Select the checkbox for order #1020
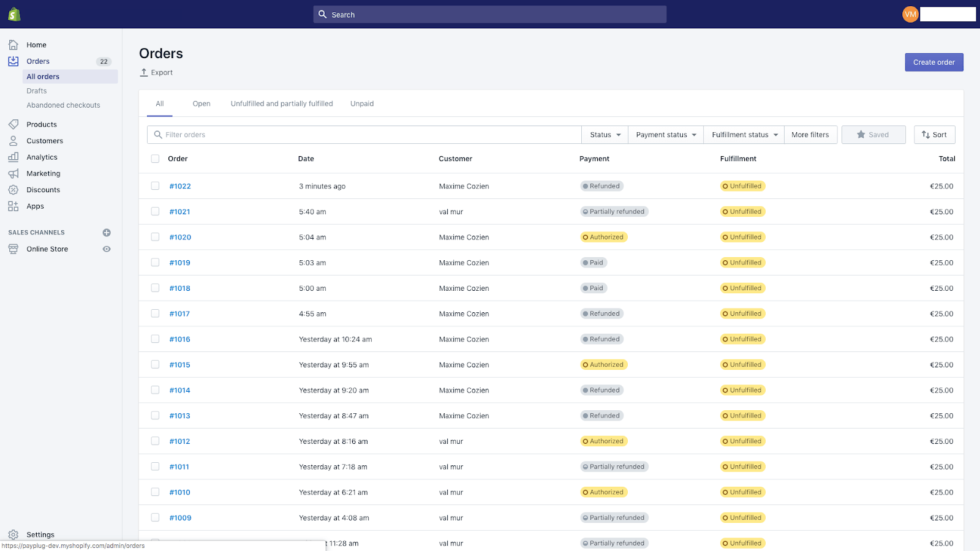 pyautogui.click(x=155, y=237)
